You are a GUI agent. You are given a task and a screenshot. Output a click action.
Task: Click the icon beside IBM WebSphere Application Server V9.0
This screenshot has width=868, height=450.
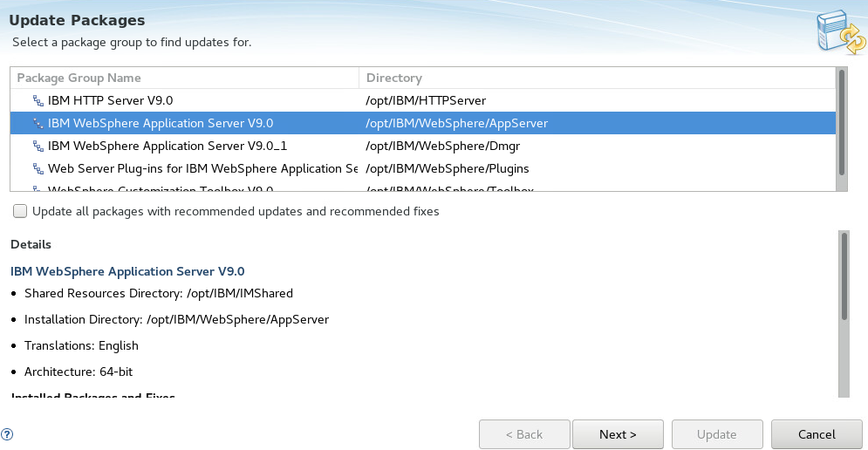(38, 124)
